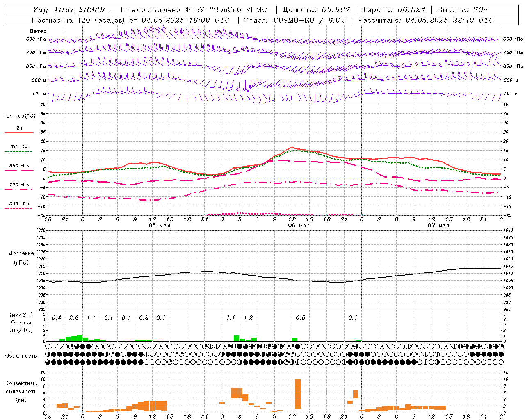This screenshot has height=420, width=525.
Task: Click the 'Облачность' cloudiness label
Action: [x=21, y=356]
